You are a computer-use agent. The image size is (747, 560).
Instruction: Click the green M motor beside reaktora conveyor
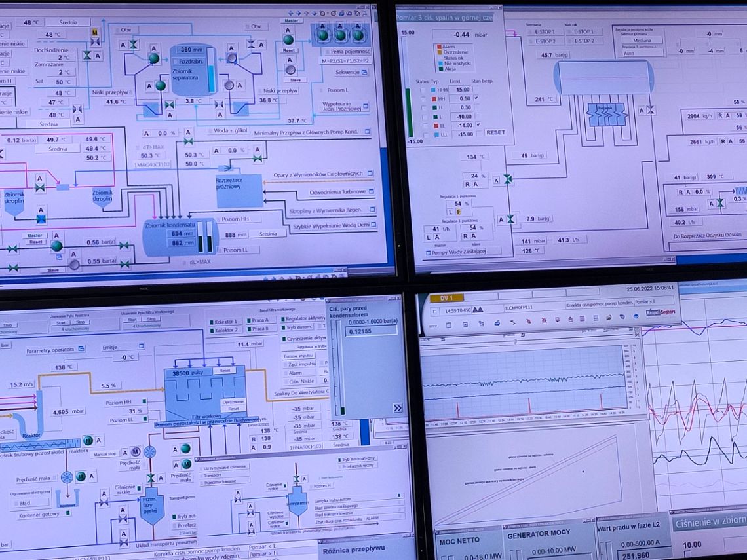pos(88,440)
